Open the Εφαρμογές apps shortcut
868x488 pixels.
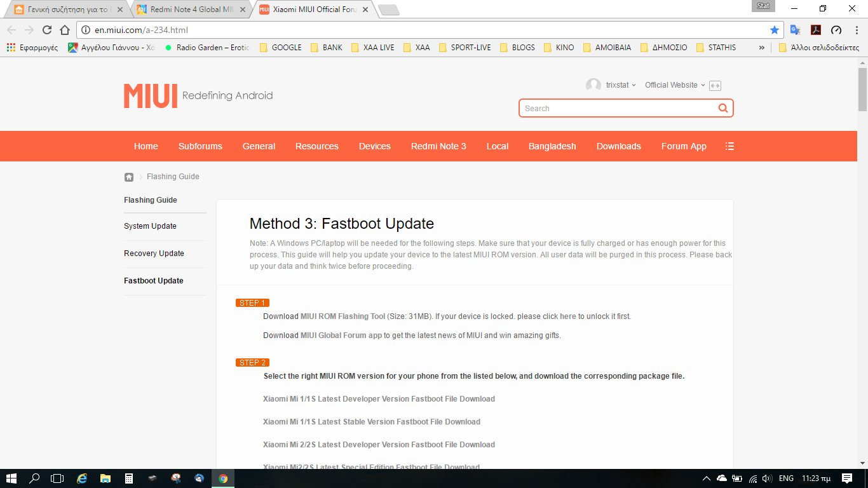(32, 48)
